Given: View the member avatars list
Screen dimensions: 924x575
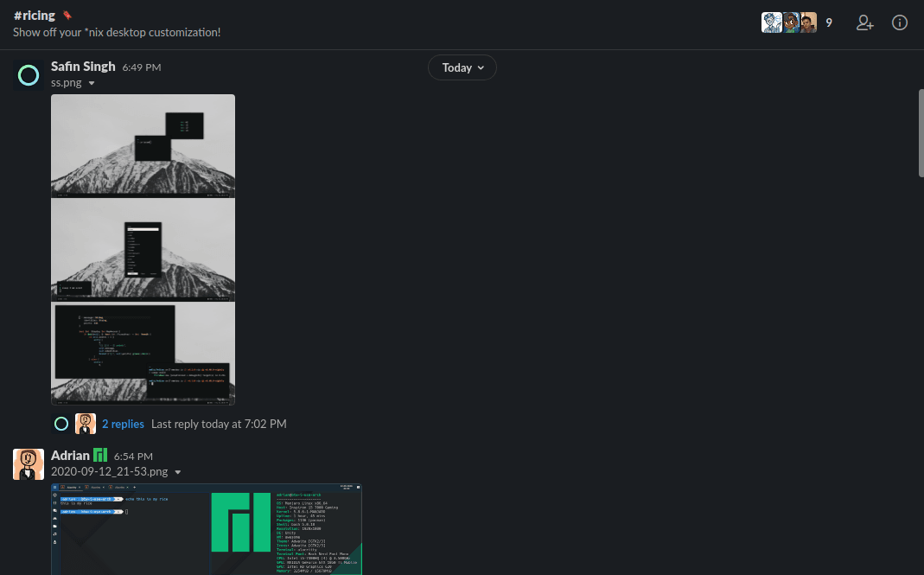Looking at the screenshot, I should pos(789,23).
